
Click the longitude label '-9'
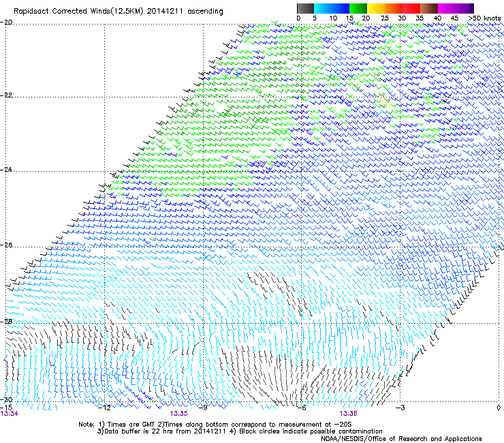pyautogui.click(x=202, y=408)
